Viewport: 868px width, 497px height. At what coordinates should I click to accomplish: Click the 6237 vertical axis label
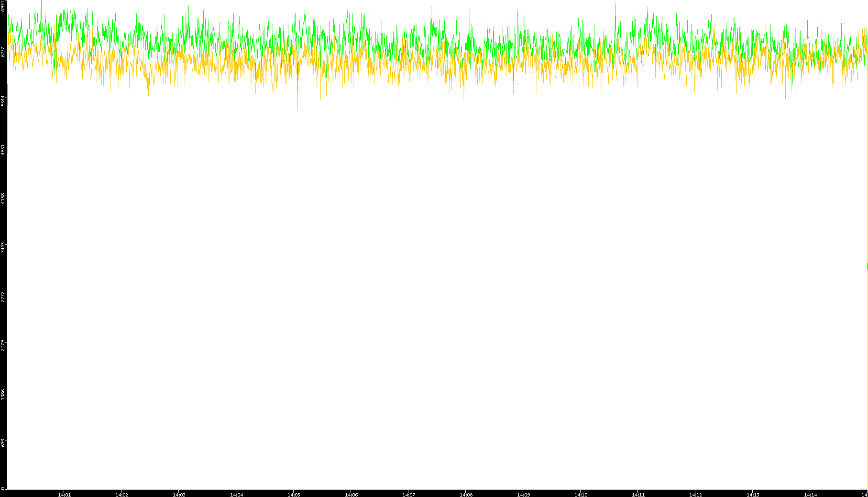pyautogui.click(x=3, y=52)
